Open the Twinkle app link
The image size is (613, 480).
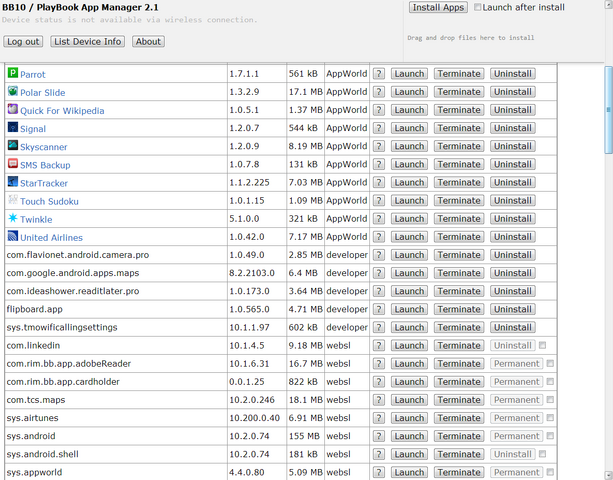[x=36, y=219]
